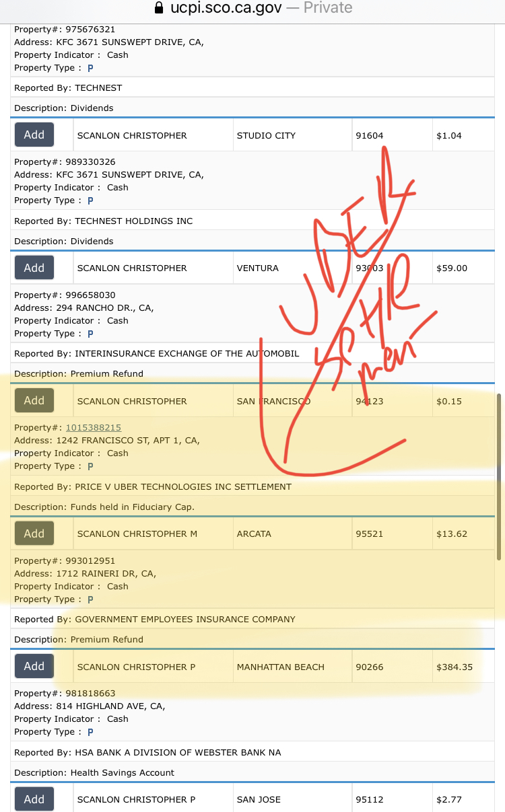Open Property Type P for property 996658030

[90, 334]
